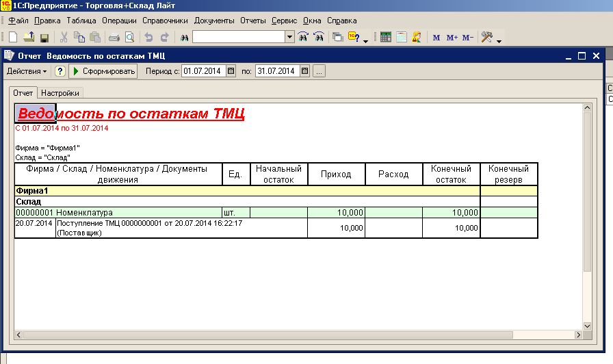Viewport: 613px width, 364px height.
Task: Click the windows list toolbar icon
Action: tap(338, 37)
